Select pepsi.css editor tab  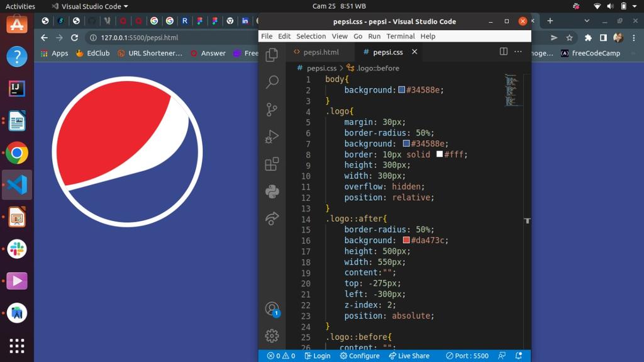coord(387,52)
